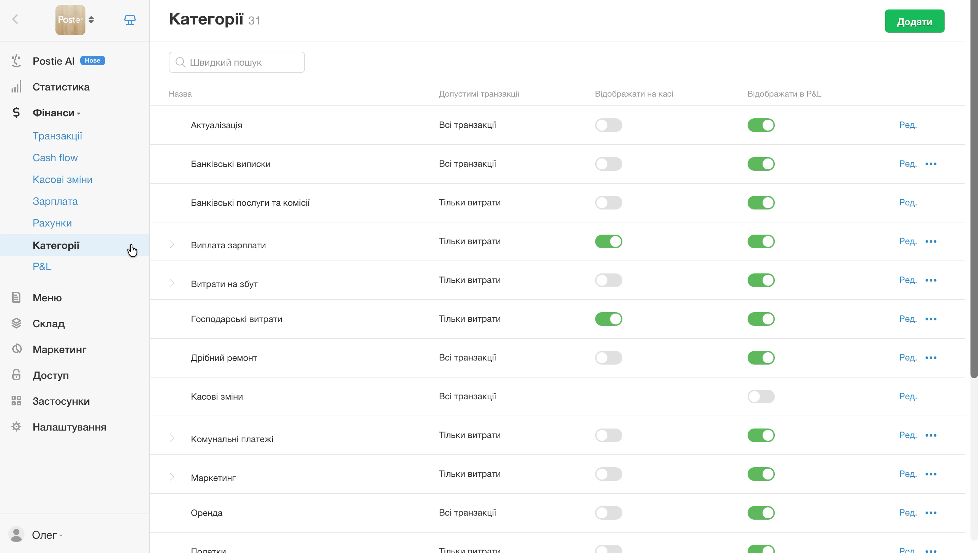Enable cash register toggle for Маркетинг category
Screen dimensions: 980x553
609,474
